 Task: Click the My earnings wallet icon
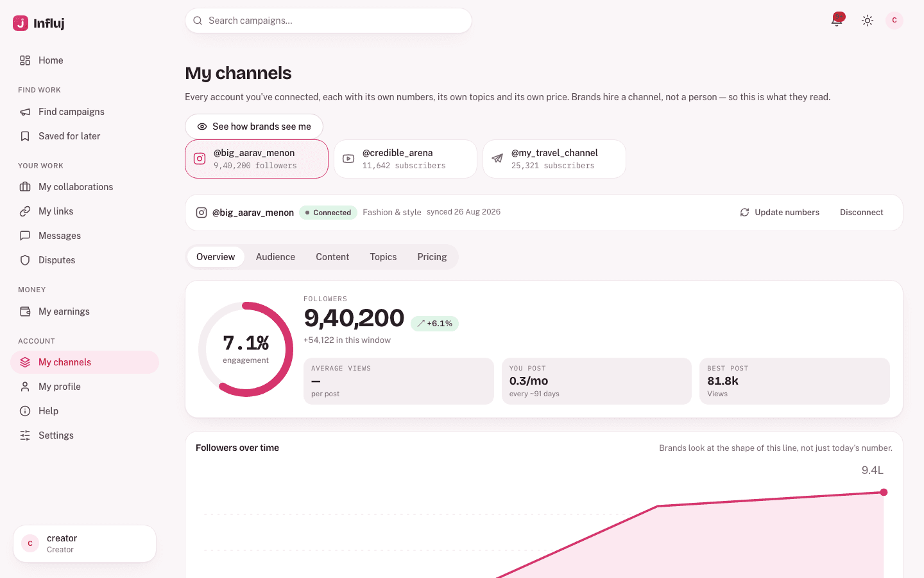(25, 311)
